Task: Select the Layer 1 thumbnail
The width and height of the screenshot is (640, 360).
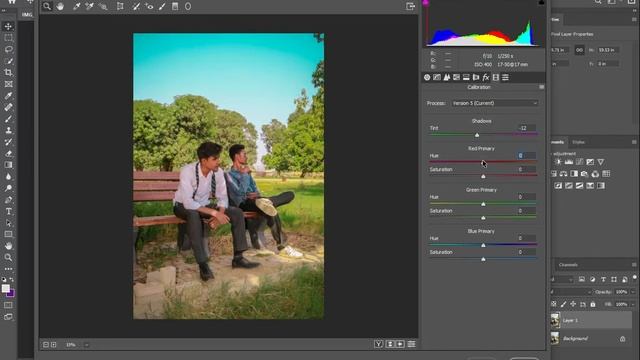Action: coord(555,321)
